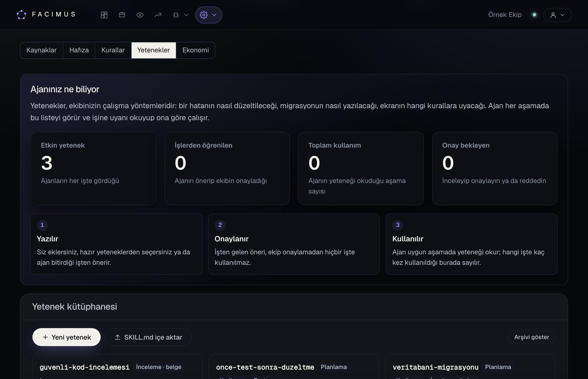Click the İnceleme · belge tag

(159, 367)
